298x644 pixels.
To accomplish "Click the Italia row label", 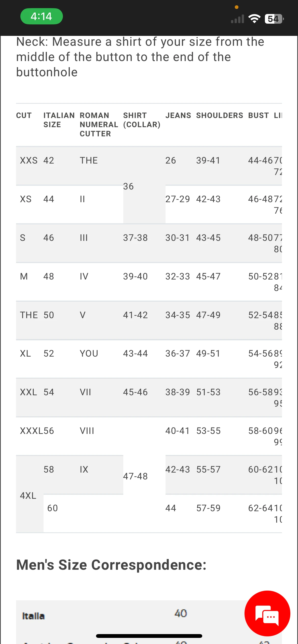I will (33, 616).
